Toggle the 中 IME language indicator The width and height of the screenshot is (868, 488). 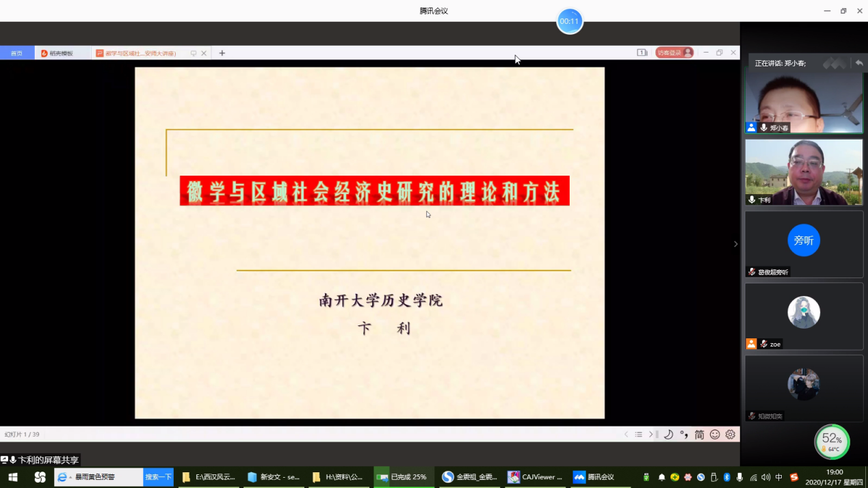[778, 477]
